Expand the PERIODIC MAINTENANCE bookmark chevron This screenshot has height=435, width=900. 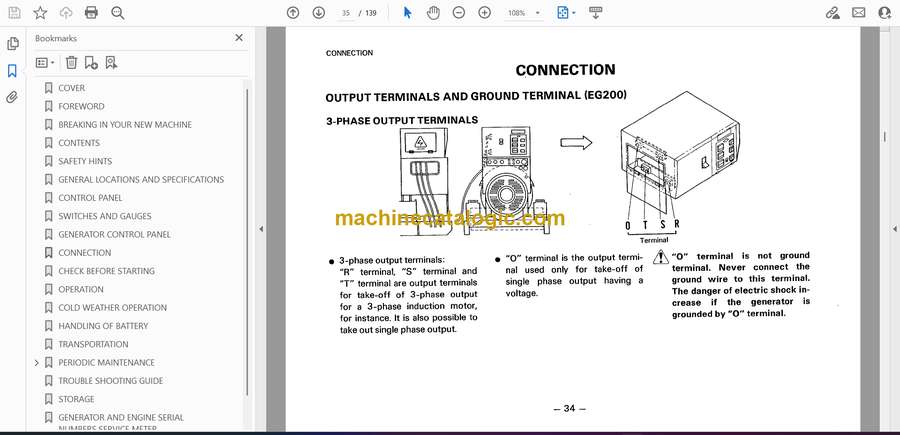pos(37,363)
